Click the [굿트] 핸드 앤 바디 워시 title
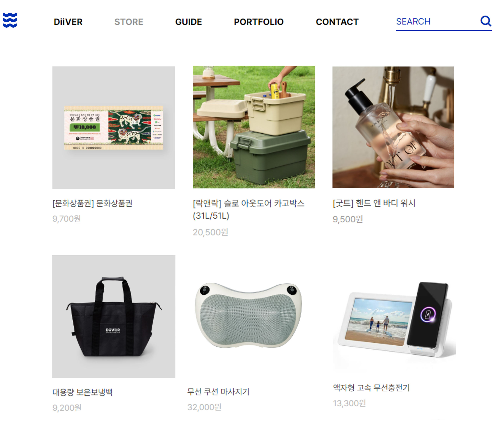 coord(374,203)
